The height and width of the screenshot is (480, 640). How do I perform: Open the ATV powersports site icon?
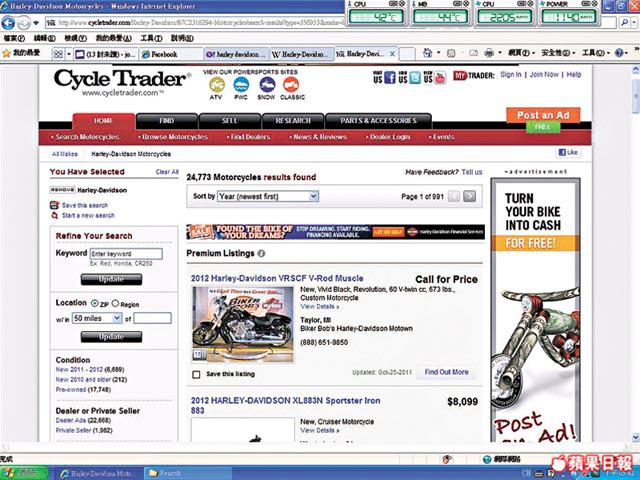[216, 85]
